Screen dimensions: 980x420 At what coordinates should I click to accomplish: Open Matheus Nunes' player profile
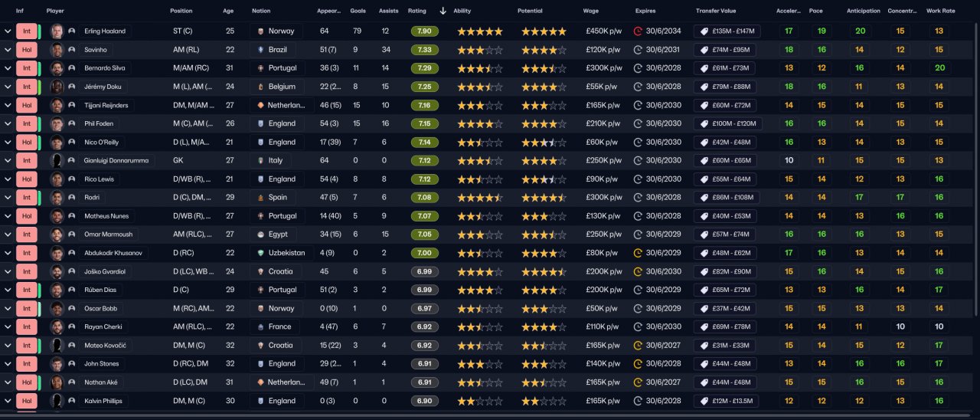105,216
